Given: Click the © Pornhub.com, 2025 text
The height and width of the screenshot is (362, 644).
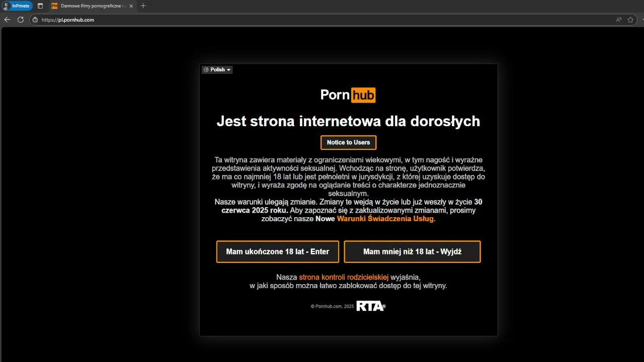Looking at the screenshot, I should (333, 306).
